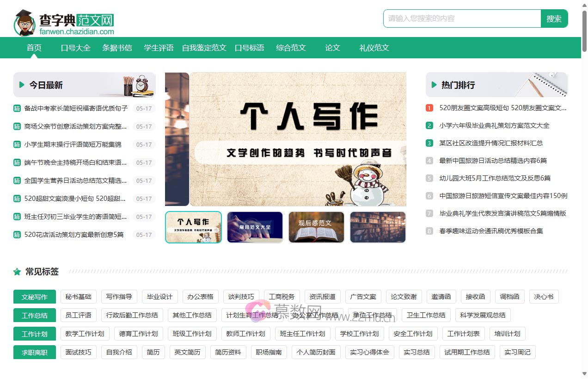This screenshot has width=588, height=379.
Task: Click the search input field
Action: pyautogui.click(x=461, y=19)
